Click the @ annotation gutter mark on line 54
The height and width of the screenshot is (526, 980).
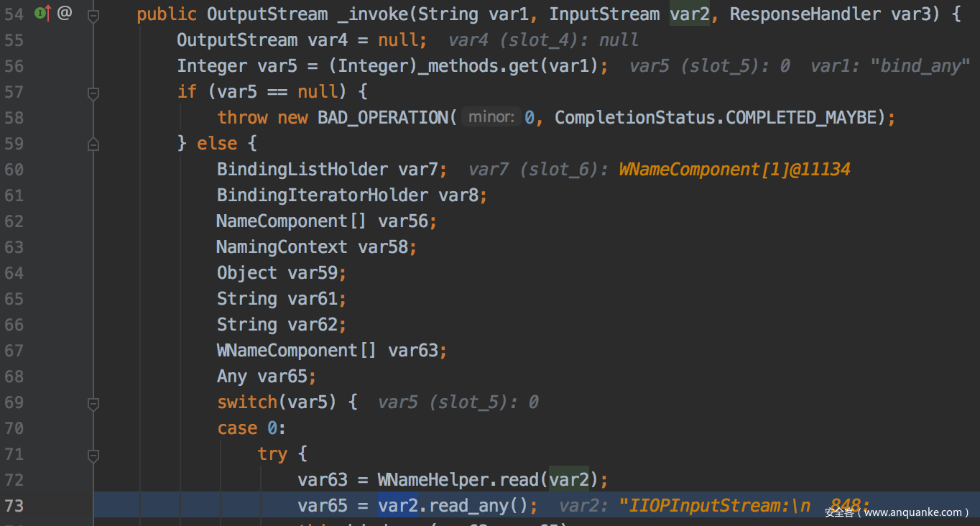click(65, 12)
